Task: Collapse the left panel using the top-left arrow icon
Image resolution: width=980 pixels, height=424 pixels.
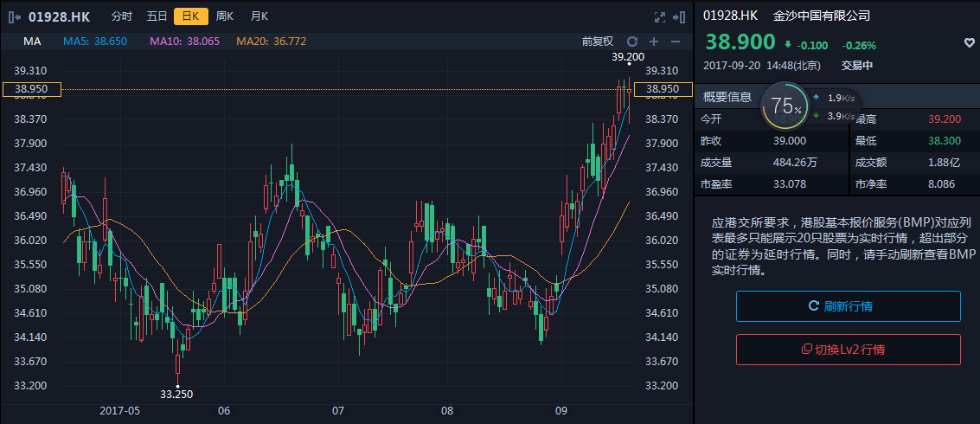Action: pos(15,16)
